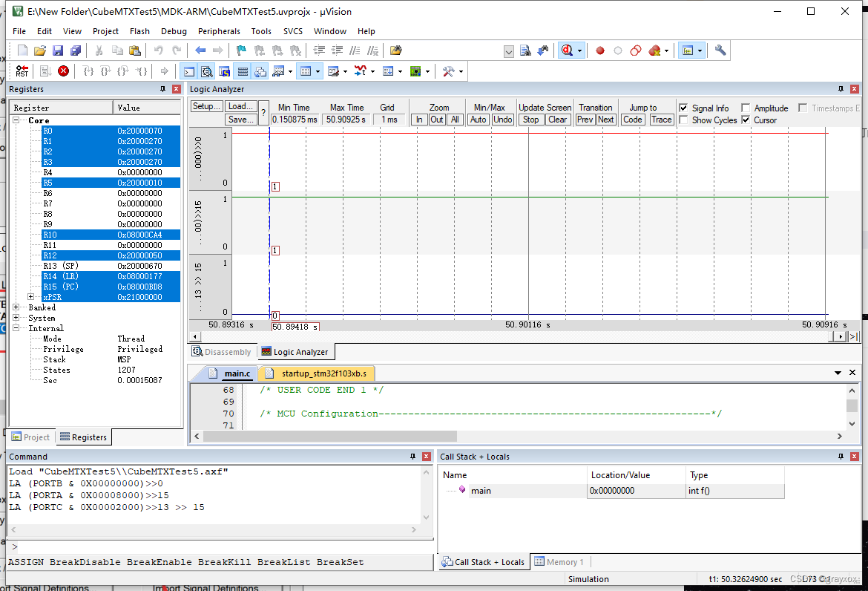Open the Flash menu
Image resolution: width=868 pixels, height=591 pixels.
coord(139,32)
